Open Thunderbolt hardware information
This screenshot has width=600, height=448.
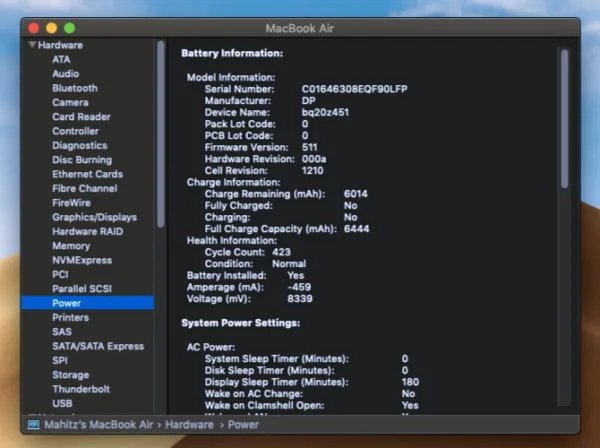click(x=81, y=389)
